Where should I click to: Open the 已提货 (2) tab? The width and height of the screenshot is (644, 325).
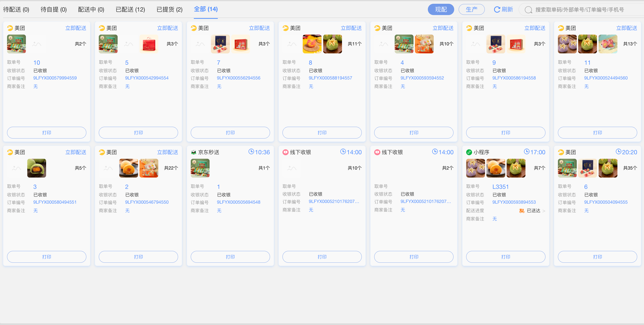[x=169, y=9]
